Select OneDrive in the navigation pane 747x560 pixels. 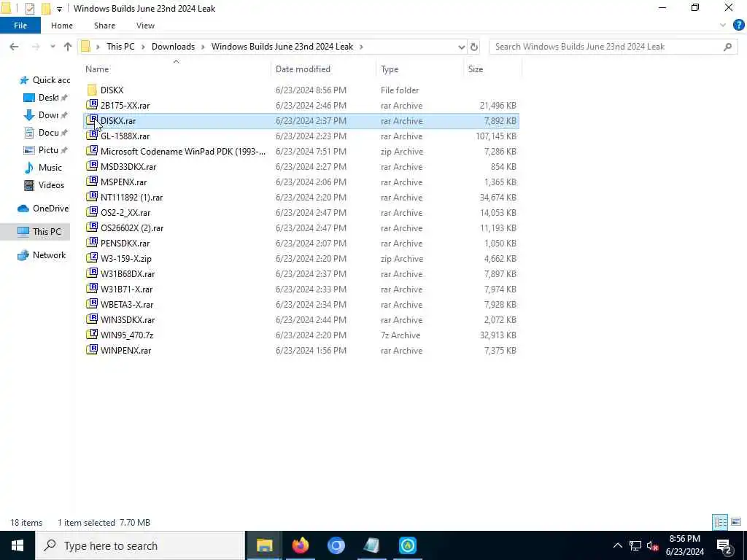pos(43,208)
